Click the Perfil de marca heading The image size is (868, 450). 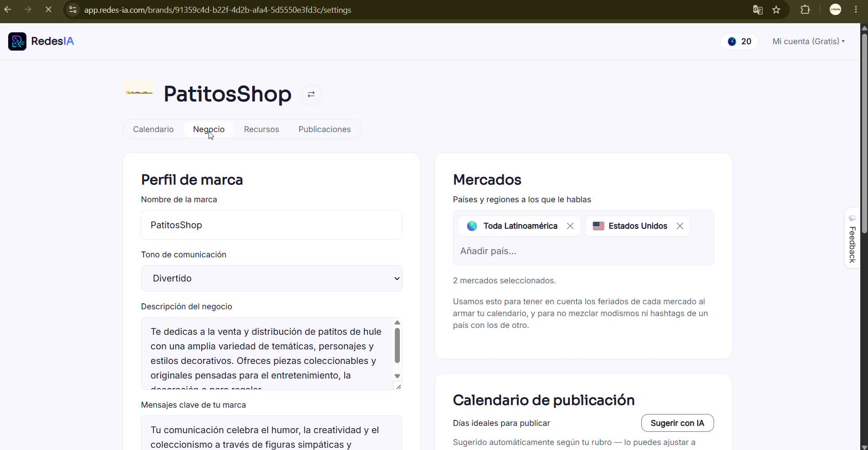click(192, 179)
